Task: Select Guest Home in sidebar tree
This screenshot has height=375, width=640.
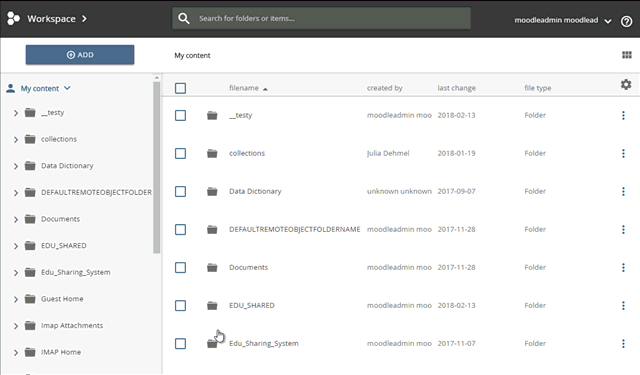Action: (x=62, y=299)
